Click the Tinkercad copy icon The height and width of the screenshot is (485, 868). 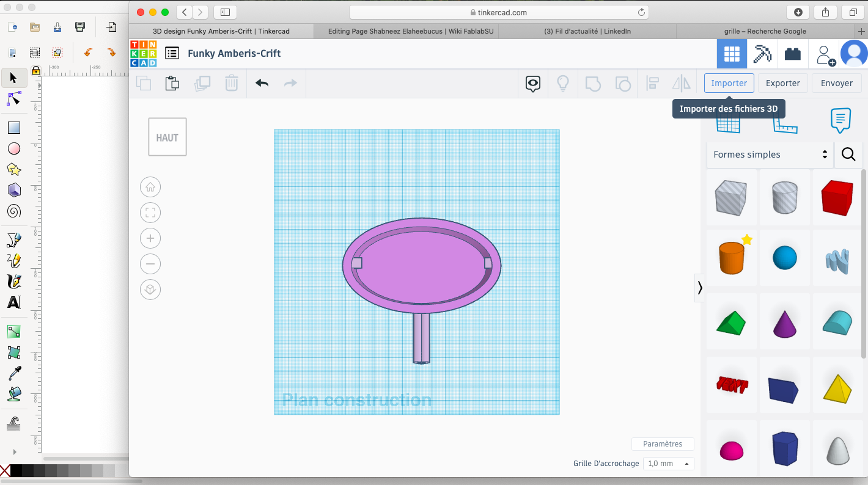click(x=144, y=83)
